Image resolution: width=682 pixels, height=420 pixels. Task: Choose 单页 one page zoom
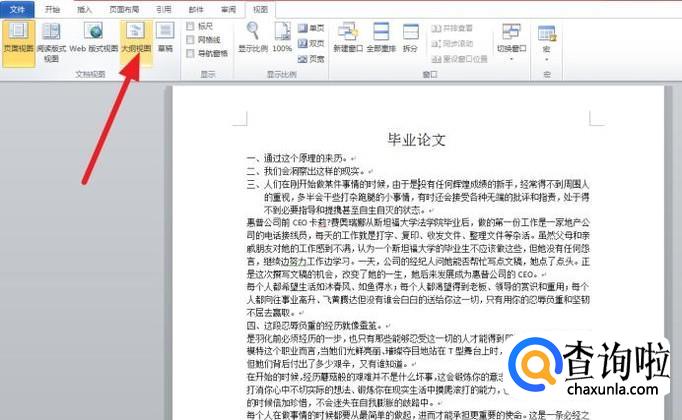311,28
